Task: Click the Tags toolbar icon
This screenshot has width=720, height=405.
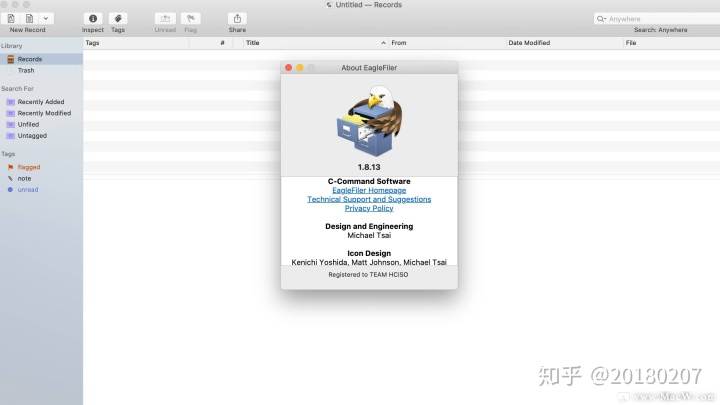Action: coord(118,18)
